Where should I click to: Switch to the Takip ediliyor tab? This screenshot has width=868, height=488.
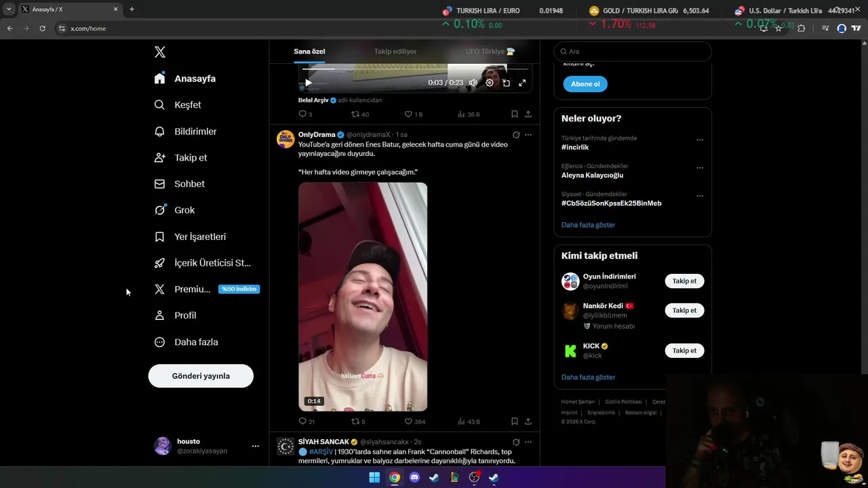(x=395, y=52)
